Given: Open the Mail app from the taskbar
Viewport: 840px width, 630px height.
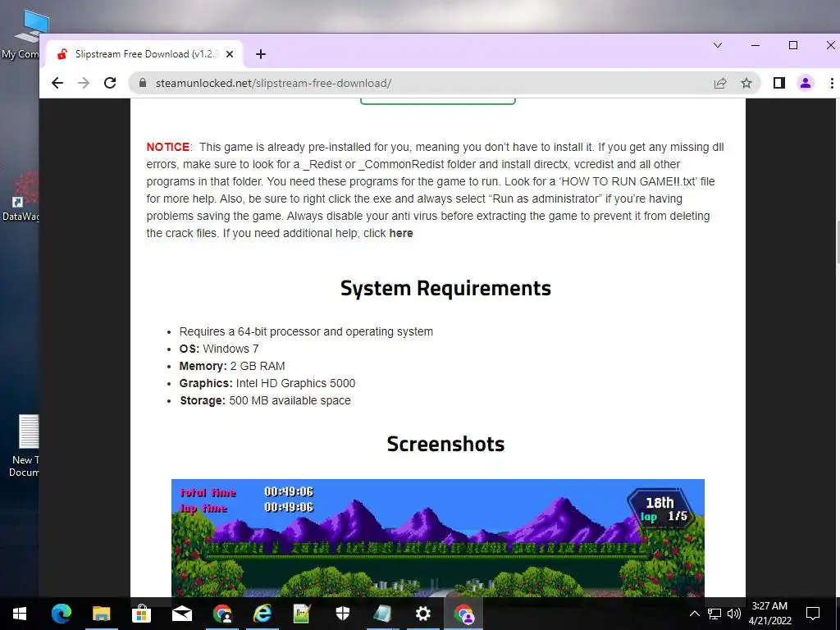Looking at the screenshot, I should click(x=181, y=614).
